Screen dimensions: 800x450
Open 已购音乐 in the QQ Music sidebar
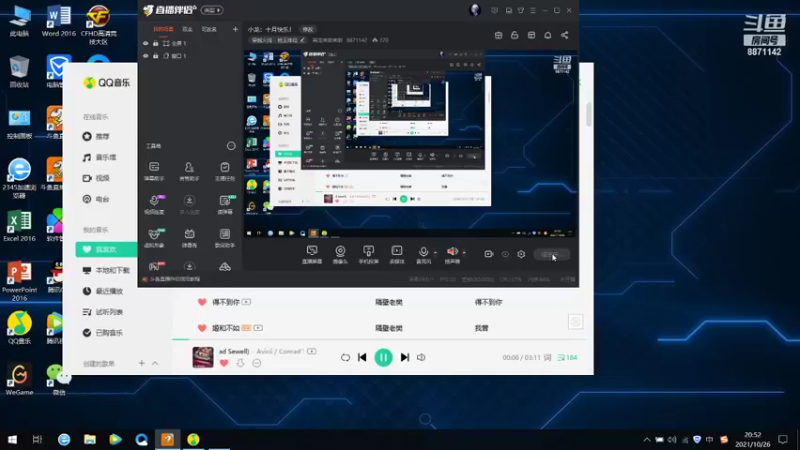point(105,333)
